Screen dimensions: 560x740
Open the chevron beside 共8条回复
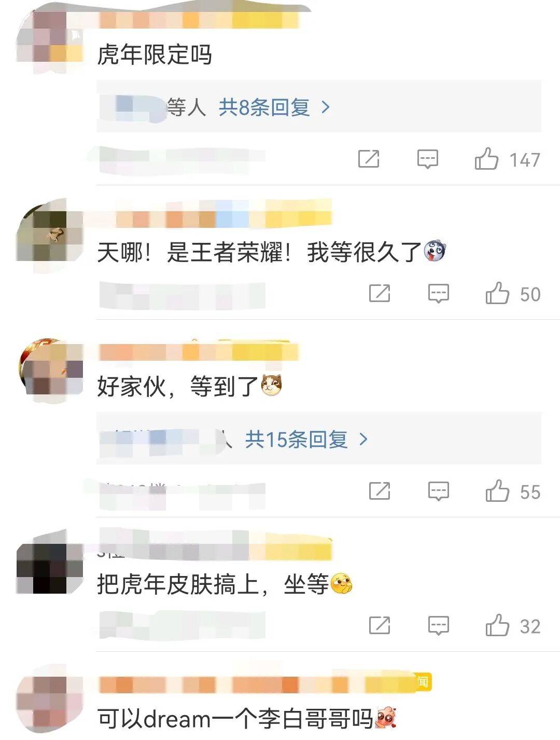click(326, 107)
